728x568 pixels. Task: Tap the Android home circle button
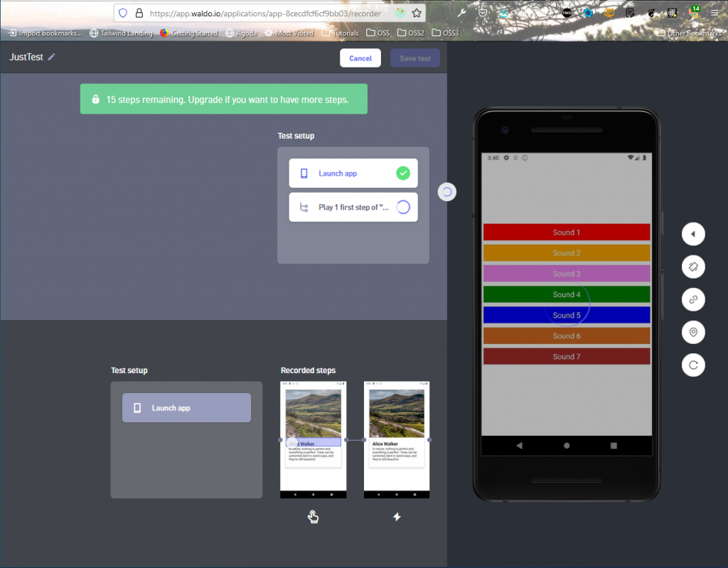pos(567,446)
